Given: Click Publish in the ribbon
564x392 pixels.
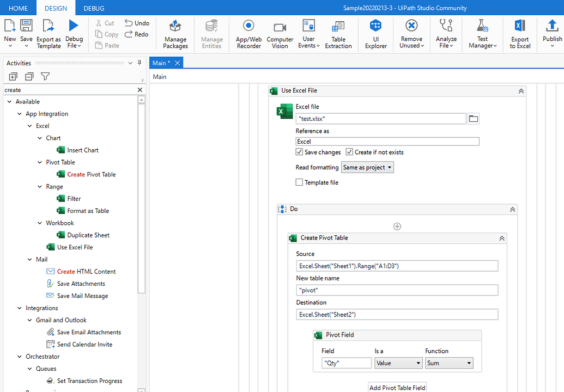Looking at the screenshot, I should point(551,34).
